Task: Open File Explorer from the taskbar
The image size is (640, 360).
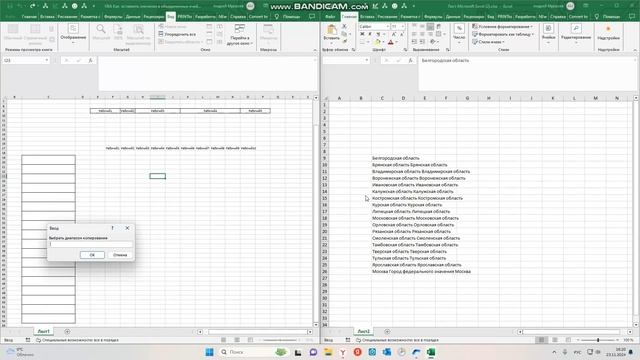Action: pos(328,352)
